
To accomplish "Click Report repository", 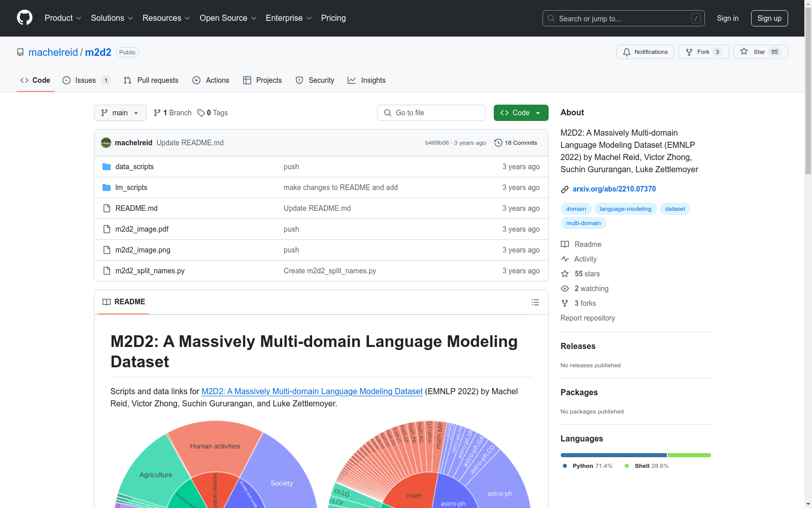I will click(x=588, y=318).
